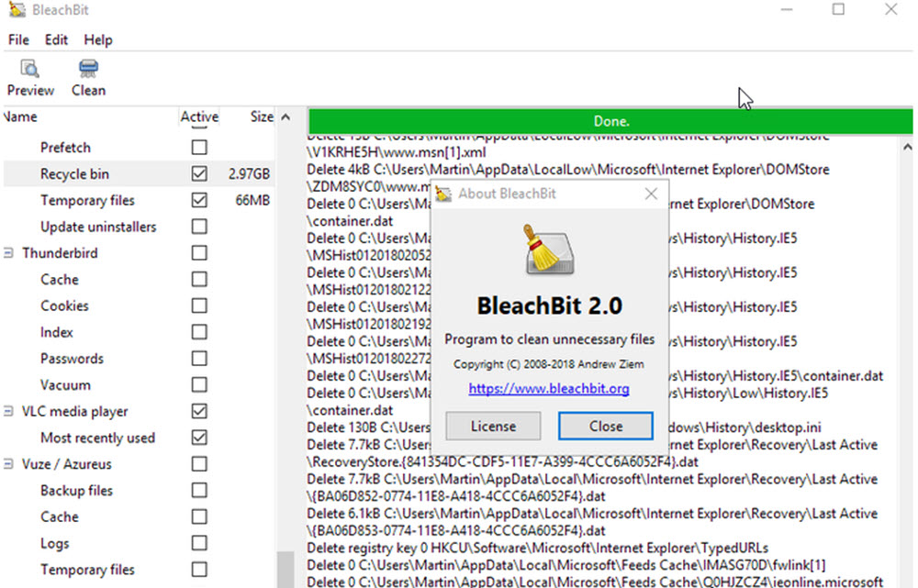918x588 pixels.
Task: Check the Thunderbird Passwords checkbox
Action: pyautogui.click(x=199, y=358)
